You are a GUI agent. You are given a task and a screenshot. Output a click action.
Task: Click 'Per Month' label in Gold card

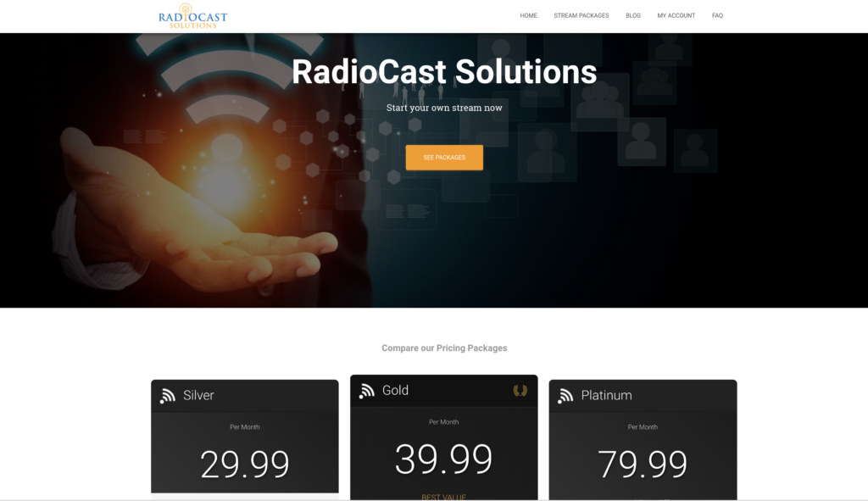click(x=444, y=422)
